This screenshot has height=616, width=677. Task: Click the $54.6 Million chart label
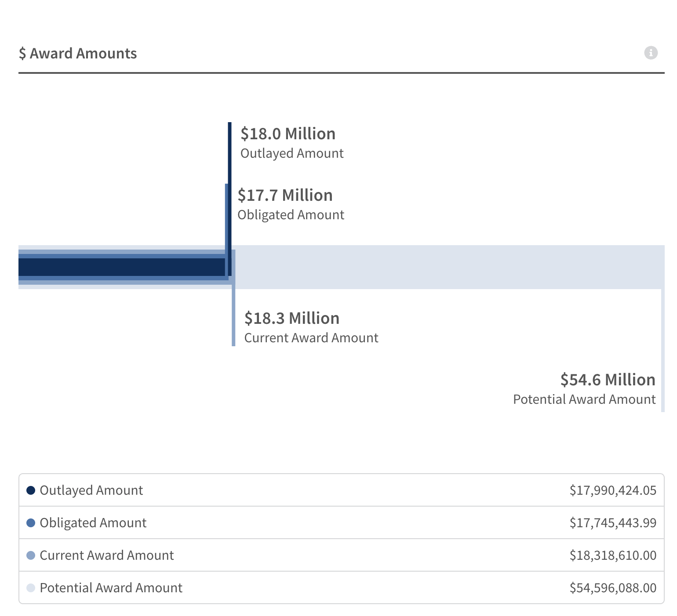click(x=608, y=380)
